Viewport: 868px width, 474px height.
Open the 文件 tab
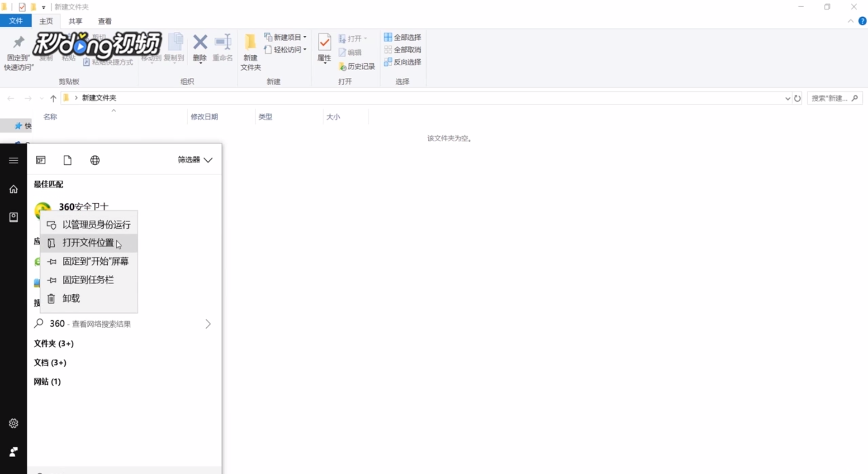pyautogui.click(x=16, y=21)
